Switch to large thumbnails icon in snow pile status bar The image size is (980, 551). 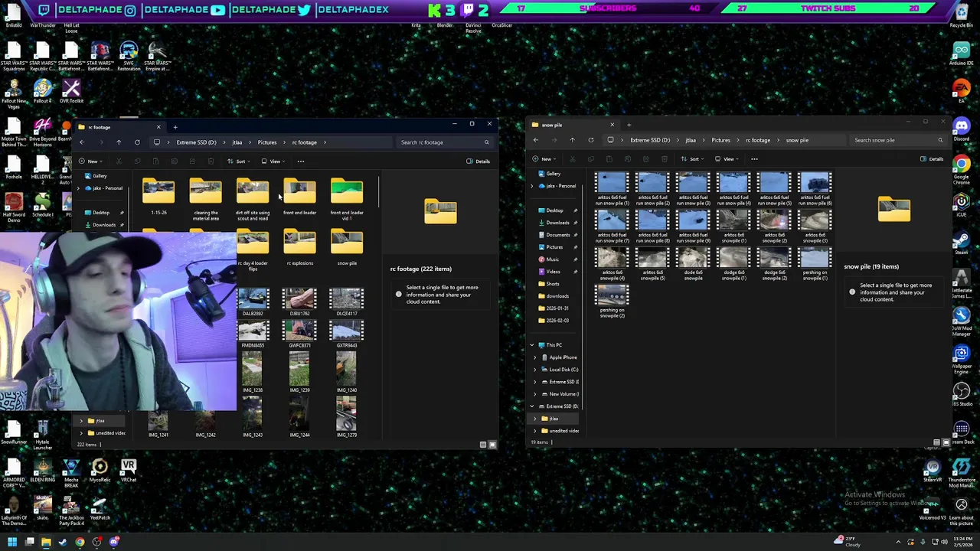coord(946,442)
